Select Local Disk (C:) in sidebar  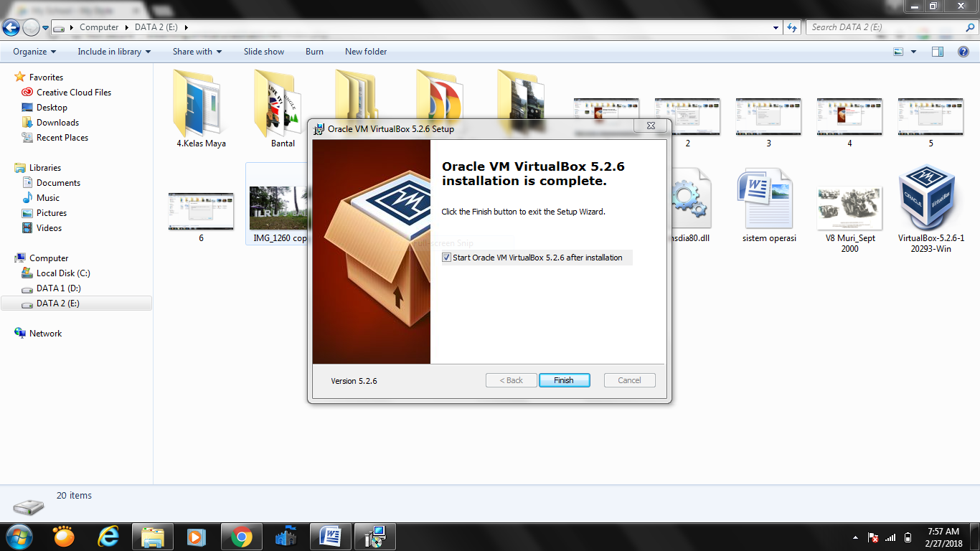63,273
